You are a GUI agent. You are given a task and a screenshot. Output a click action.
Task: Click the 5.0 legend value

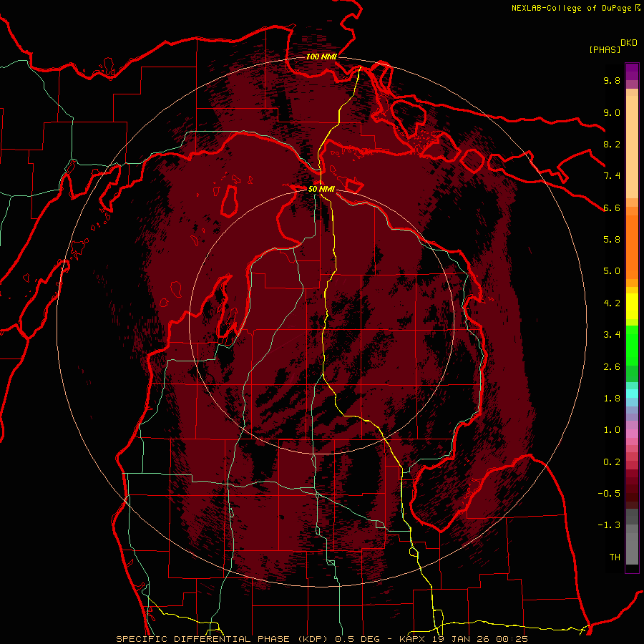click(612, 271)
